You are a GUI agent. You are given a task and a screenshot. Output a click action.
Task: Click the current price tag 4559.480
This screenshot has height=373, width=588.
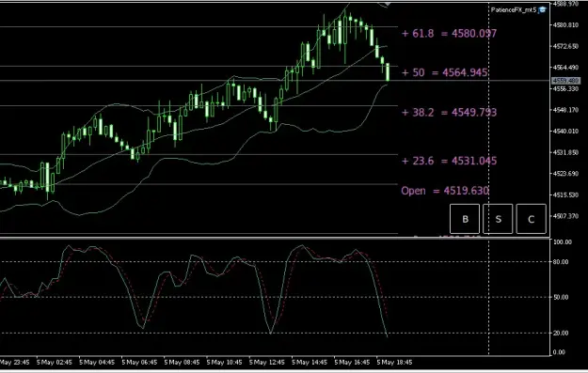click(x=565, y=81)
